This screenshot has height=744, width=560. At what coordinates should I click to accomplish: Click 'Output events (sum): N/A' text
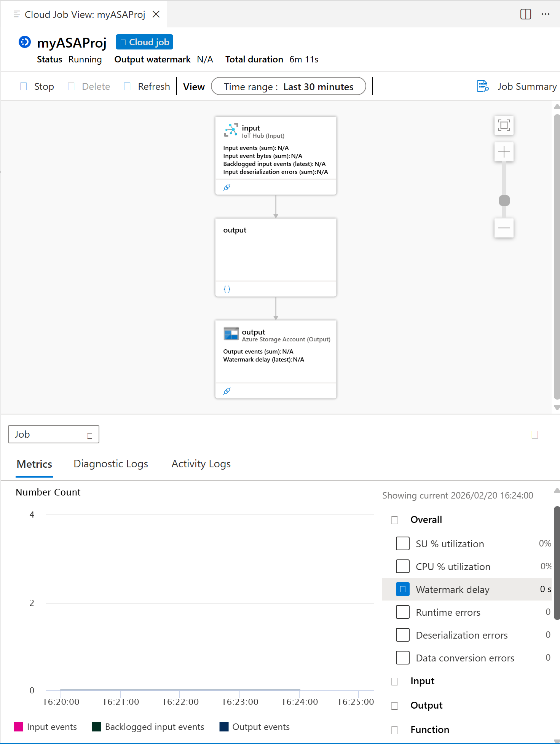258,352
